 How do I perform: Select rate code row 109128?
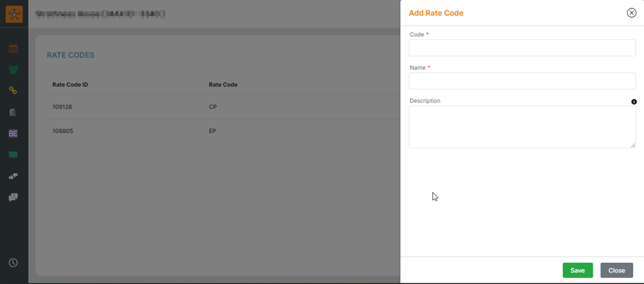click(62, 107)
